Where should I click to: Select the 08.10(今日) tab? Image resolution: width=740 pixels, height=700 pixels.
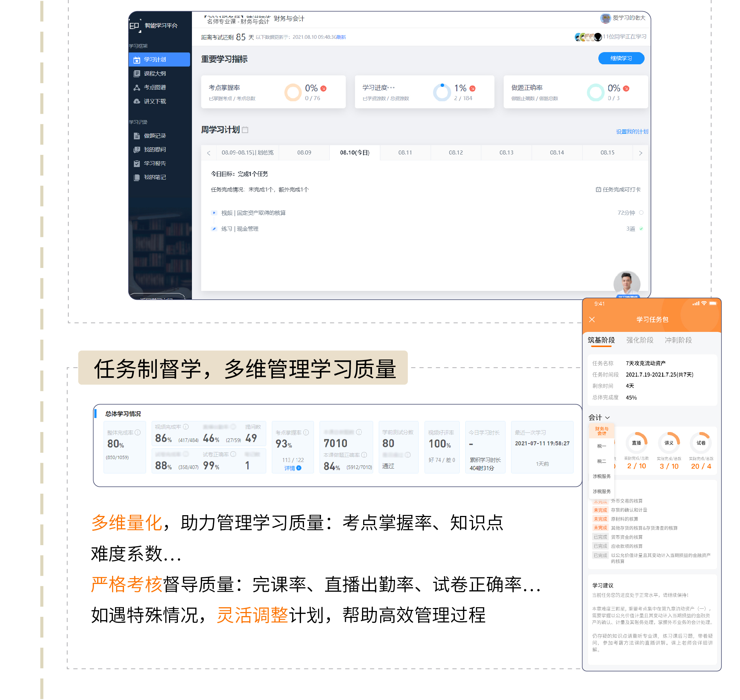[x=355, y=153]
